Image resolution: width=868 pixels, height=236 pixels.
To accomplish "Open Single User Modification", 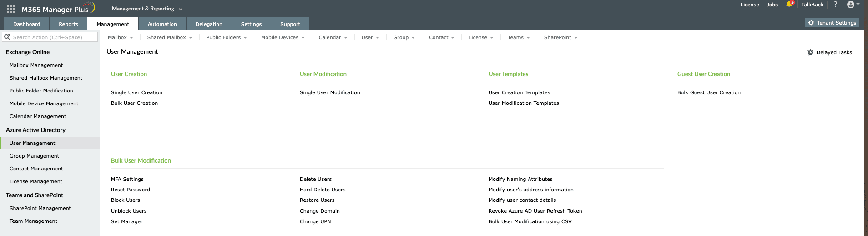I will [330, 92].
